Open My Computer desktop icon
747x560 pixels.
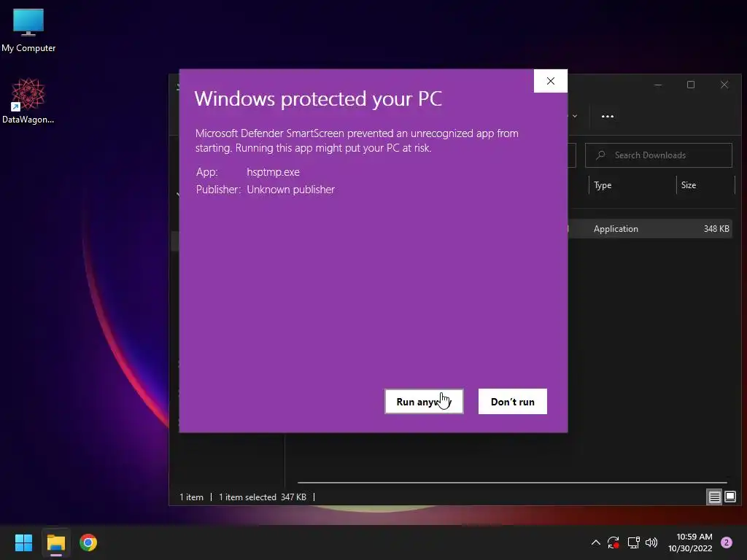pos(28,30)
